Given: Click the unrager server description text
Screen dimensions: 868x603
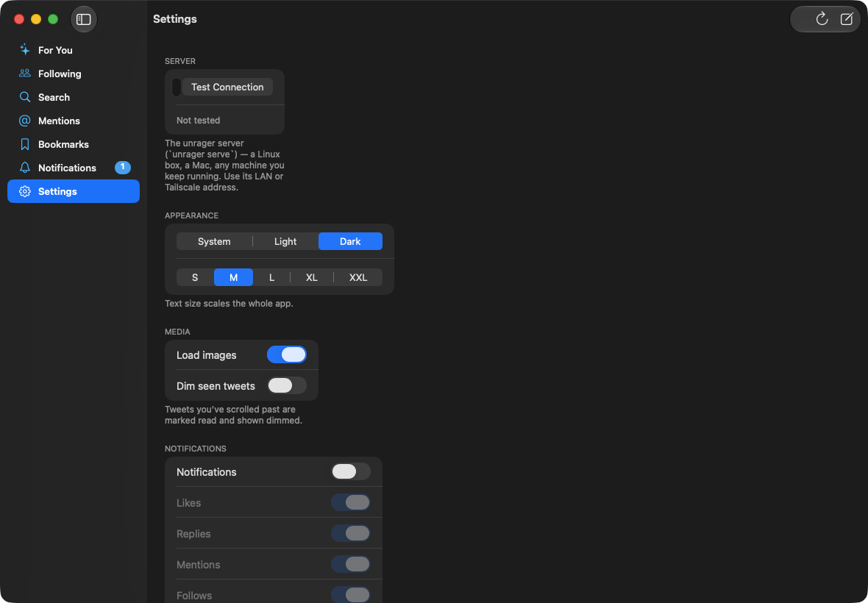Looking at the screenshot, I should pos(225,165).
